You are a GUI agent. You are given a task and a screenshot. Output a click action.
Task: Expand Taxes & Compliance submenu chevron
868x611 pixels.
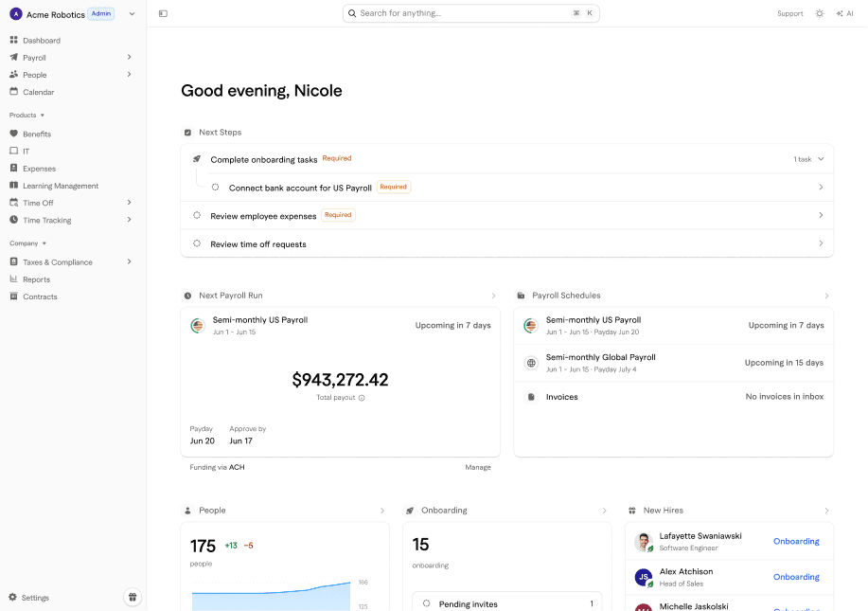click(129, 261)
